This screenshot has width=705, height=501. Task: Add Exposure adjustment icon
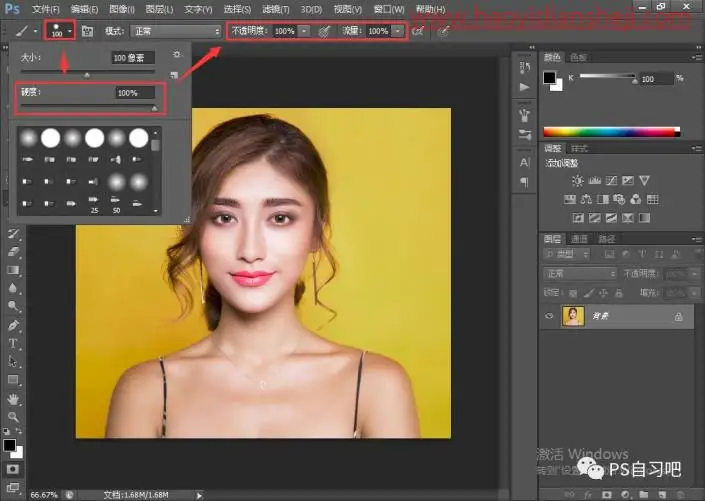point(628,181)
